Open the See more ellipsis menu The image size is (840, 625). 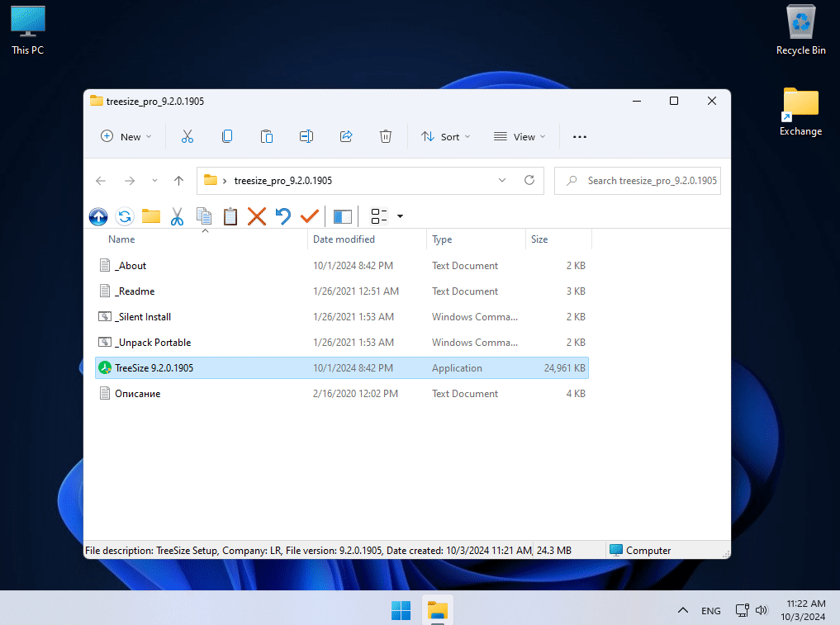click(x=580, y=137)
